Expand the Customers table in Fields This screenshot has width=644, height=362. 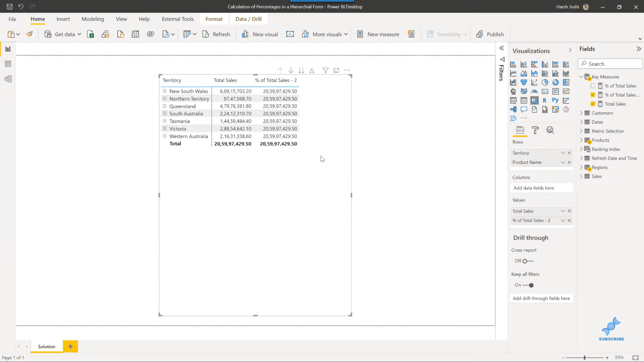[581, 113]
